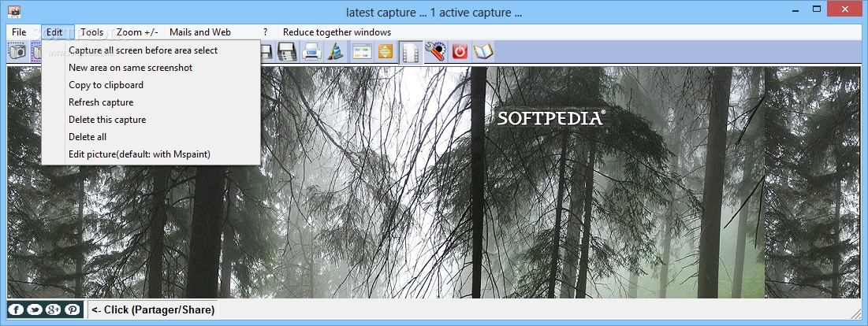
Task: Open settings via wrench and gear icon
Action: pos(435,51)
